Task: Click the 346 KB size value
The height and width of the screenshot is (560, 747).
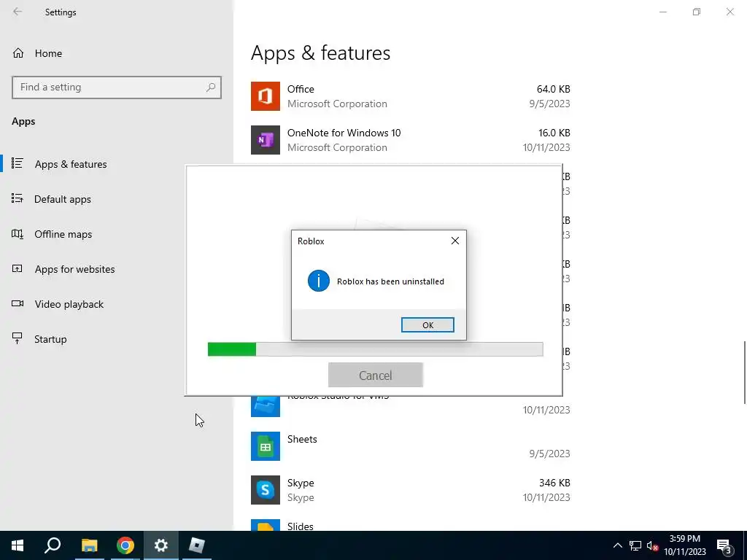Action: pyautogui.click(x=554, y=483)
